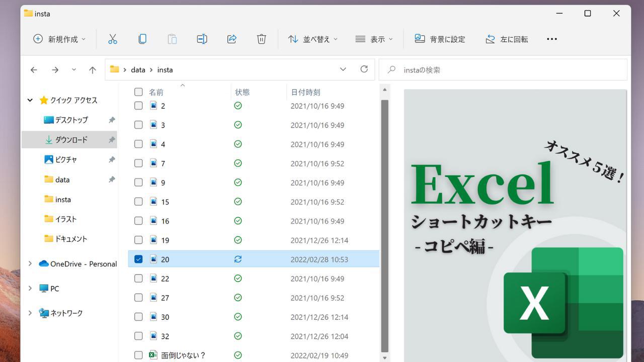Screen dimensions: 644x362
Task: Go forward with the right arrow
Action: [55, 70]
